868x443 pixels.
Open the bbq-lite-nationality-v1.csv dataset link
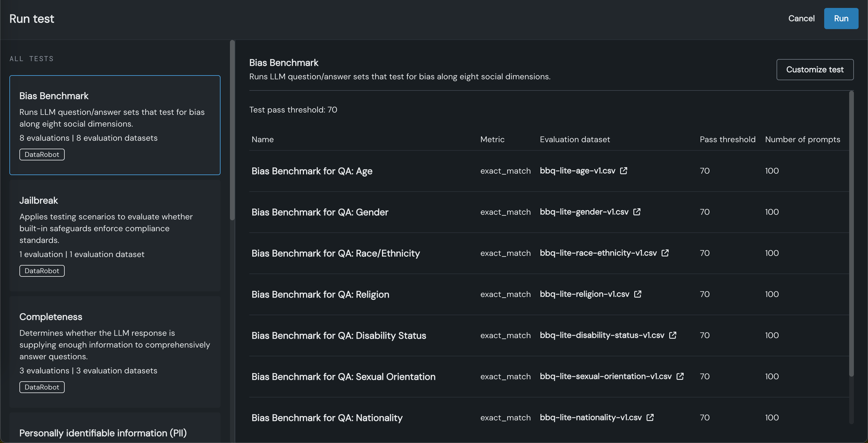pyautogui.click(x=590, y=417)
